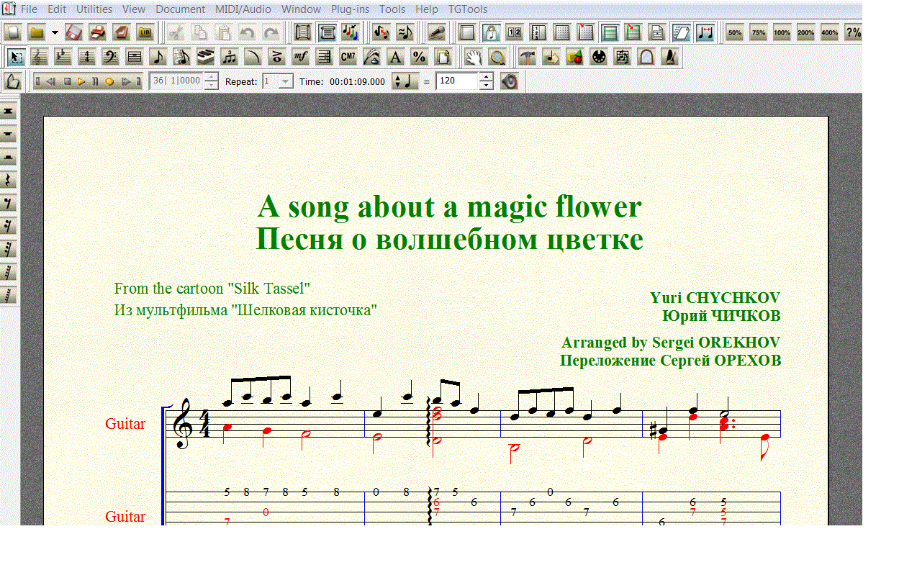Select the Text tool (A icon)

[395, 57]
